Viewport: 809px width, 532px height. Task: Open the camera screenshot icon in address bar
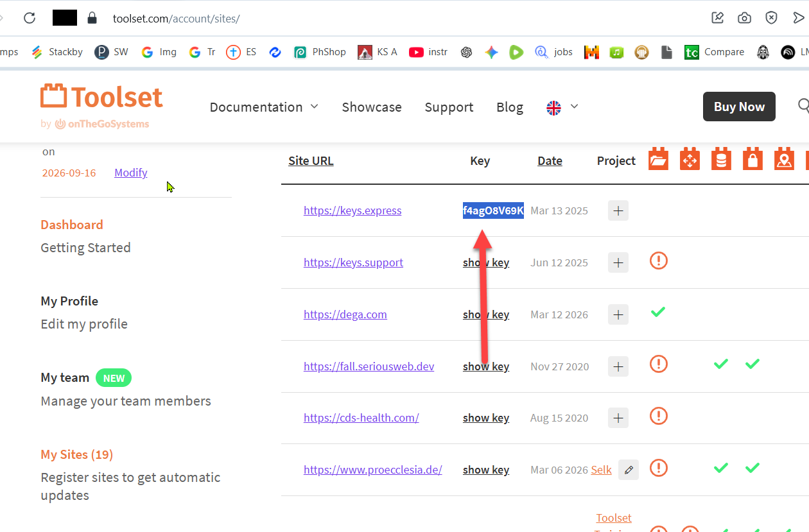click(x=744, y=18)
